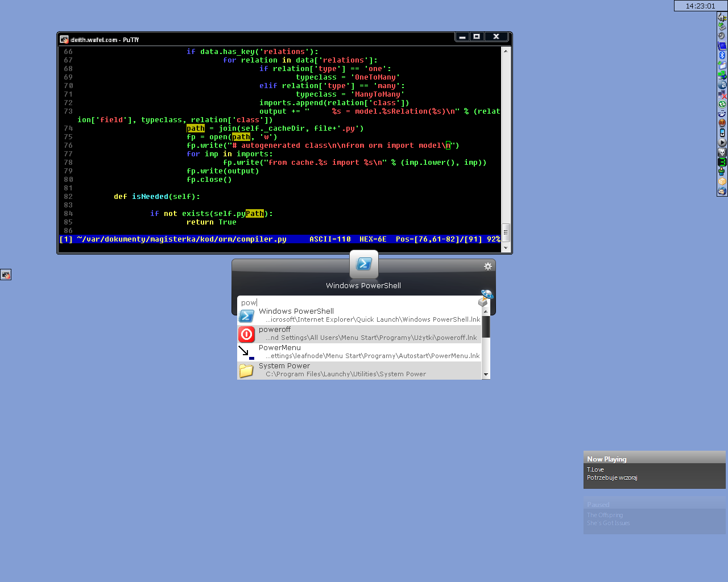
Task: Open the networked computers tray icon
Action: [x=722, y=75]
